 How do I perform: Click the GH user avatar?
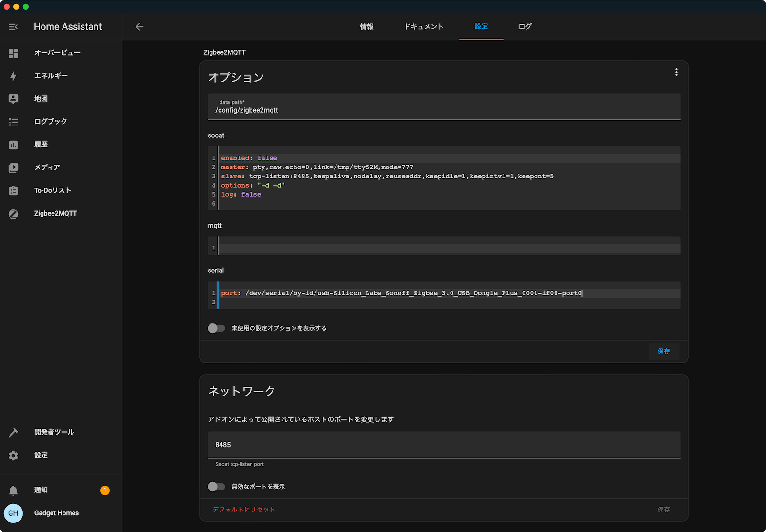point(13,513)
